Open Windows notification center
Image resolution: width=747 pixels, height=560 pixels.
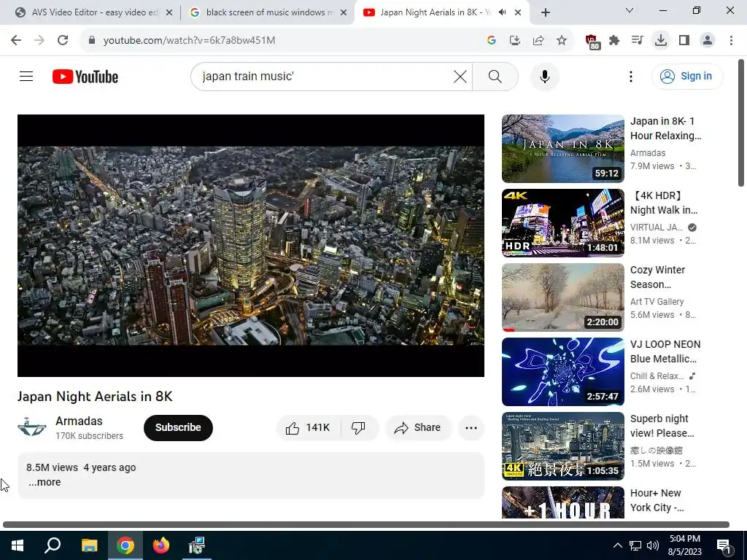pyautogui.click(x=724, y=545)
